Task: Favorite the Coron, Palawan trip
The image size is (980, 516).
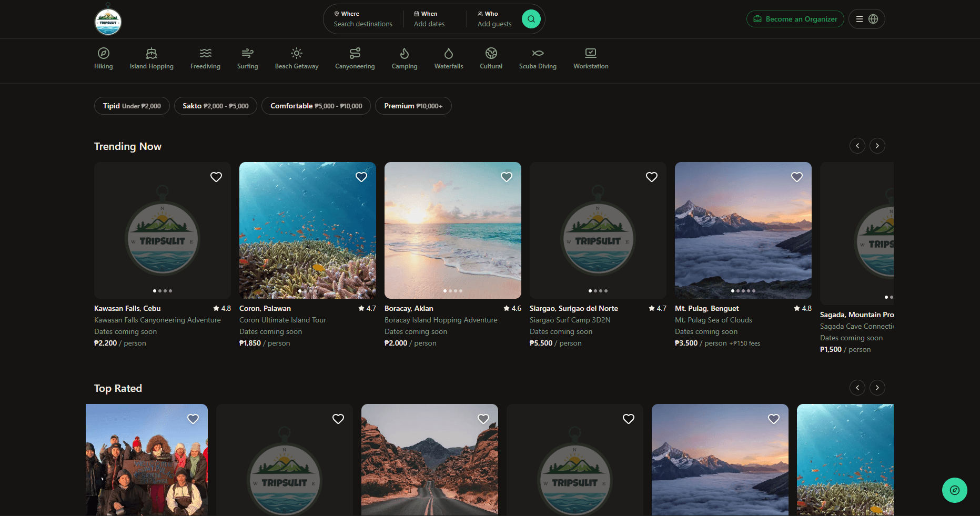Action: pyautogui.click(x=361, y=177)
